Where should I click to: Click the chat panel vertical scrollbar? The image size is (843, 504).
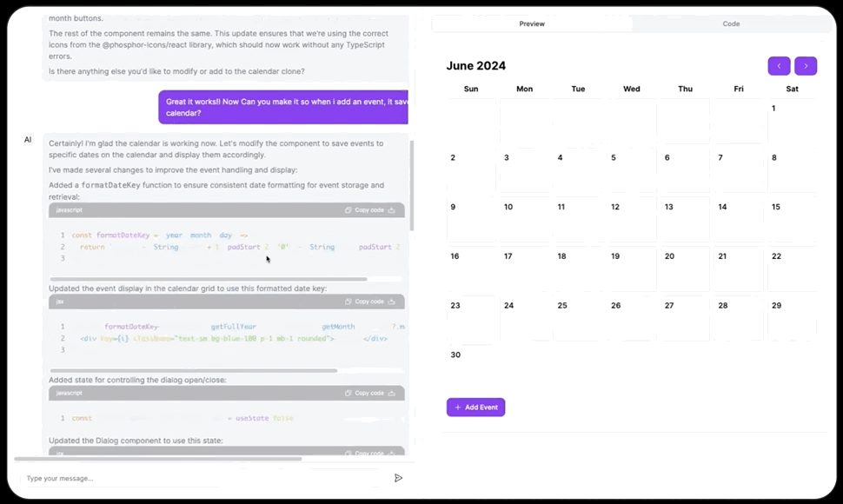tap(413, 182)
